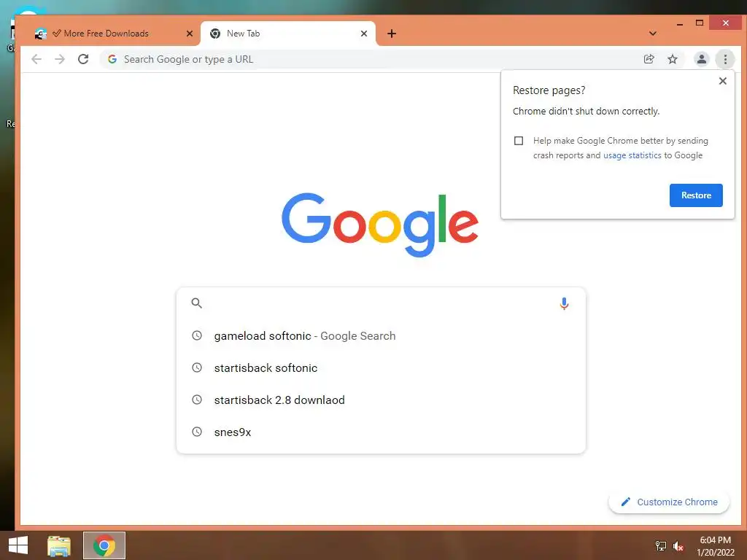Choose suggestion snes9x
747x560 pixels.
pos(381,432)
